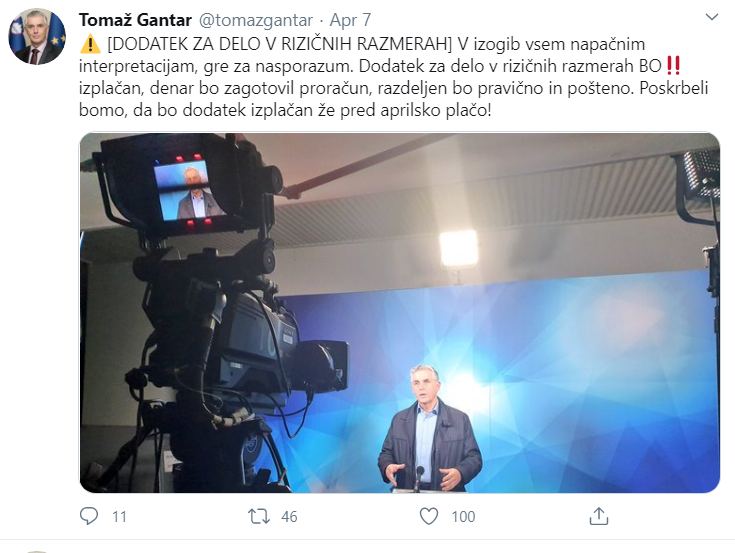This screenshot has width=735, height=553.
Task: Open the @tomazgantar handle link
Action: coord(256,20)
